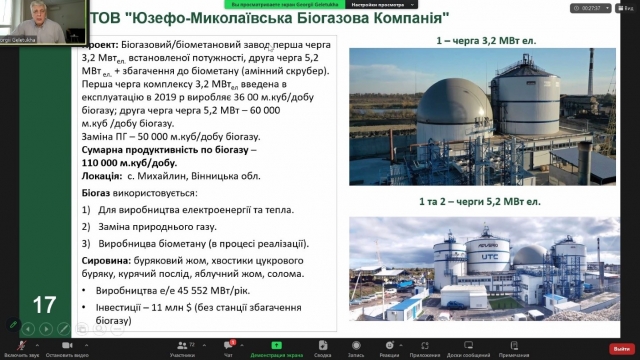Go to next slide arrow
This screenshot has height=360, width=640.
pyautogui.click(x=46, y=329)
